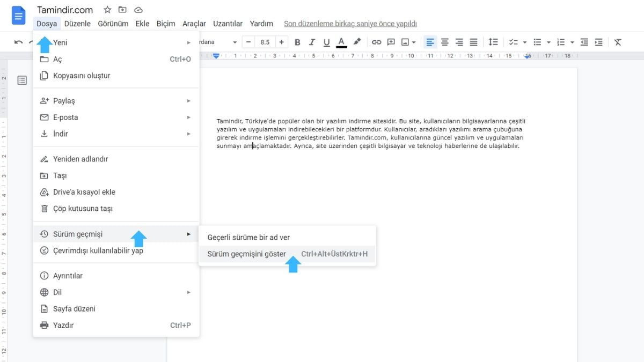The height and width of the screenshot is (362, 644).
Task: Toggle bold formatting in the toolbar
Action: click(x=297, y=42)
